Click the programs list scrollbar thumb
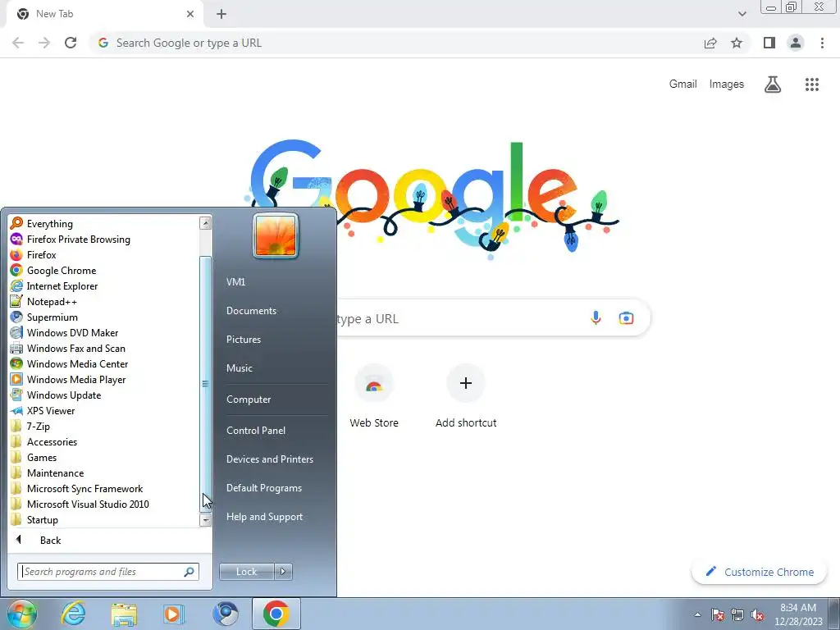This screenshot has height=630, width=840. coord(206,384)
